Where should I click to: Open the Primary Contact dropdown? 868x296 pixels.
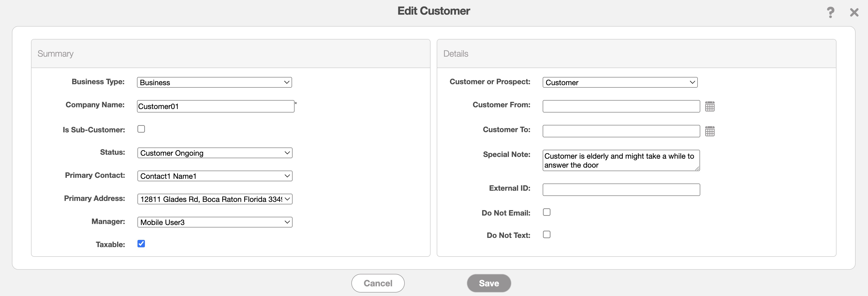click(x=215, y=176)
